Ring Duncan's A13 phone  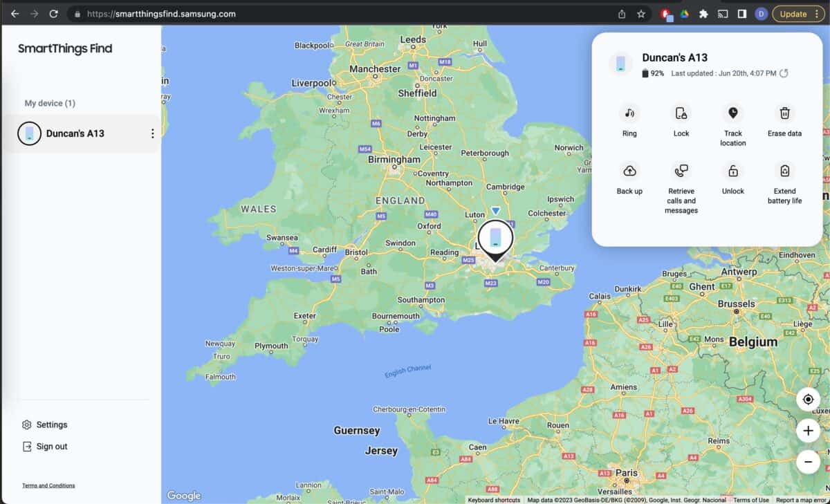tap(629, 120)
